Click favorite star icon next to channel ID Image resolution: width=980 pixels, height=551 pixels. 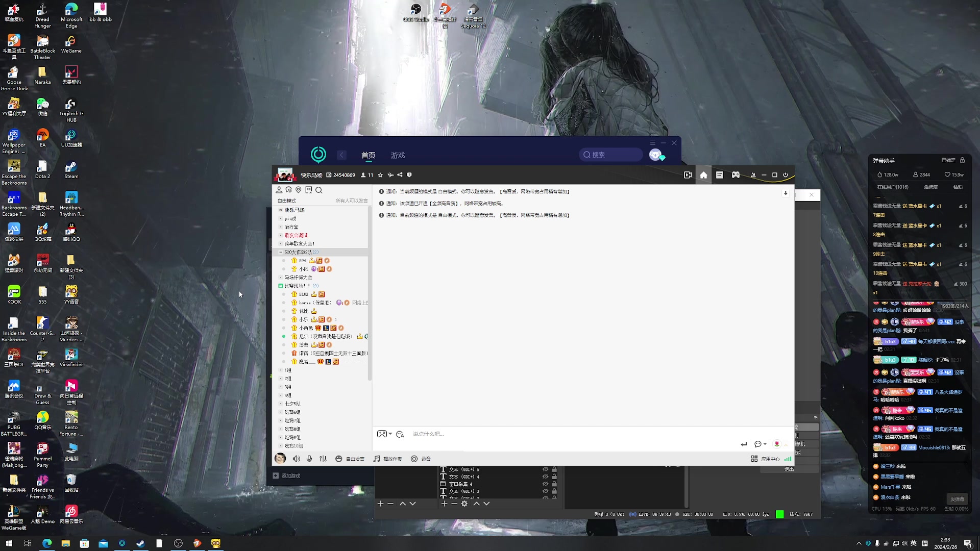coord(380,175)
